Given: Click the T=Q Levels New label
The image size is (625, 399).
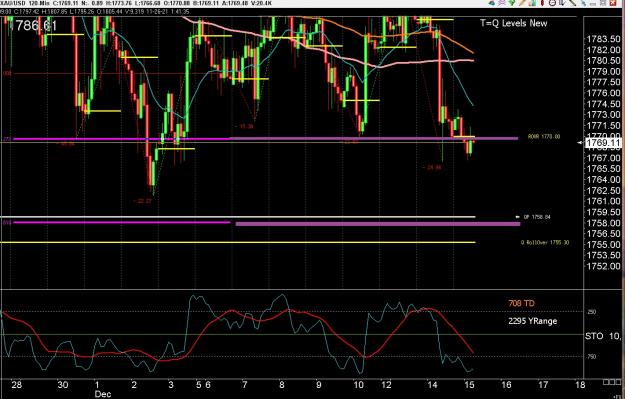Looking at the screenshot, I should tap(513, 23).
